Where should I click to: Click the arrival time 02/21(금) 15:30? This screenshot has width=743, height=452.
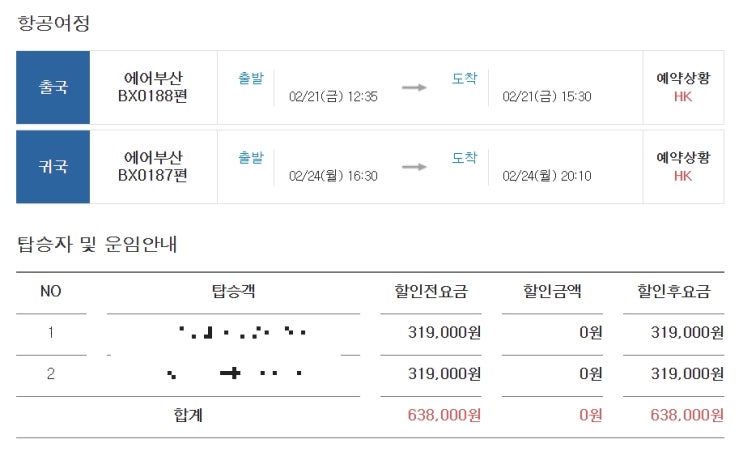(x=547, y=97)
